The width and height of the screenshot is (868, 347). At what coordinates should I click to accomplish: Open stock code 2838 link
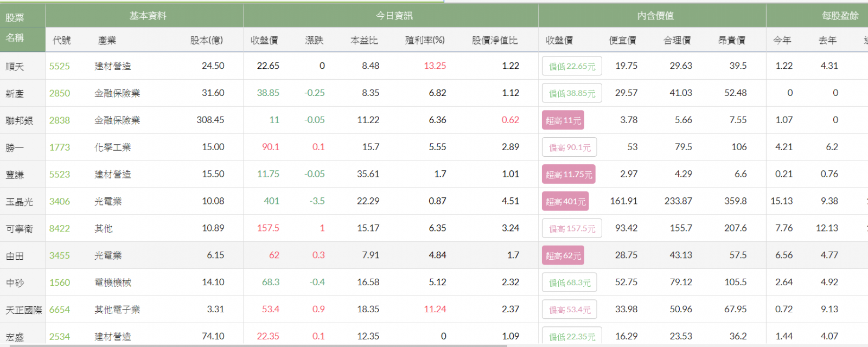(59, 120)
